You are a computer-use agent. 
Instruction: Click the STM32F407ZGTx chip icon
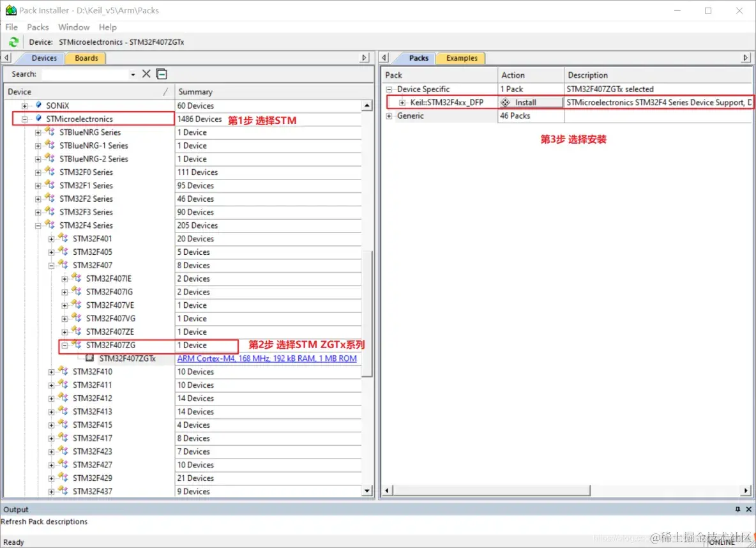(89, 358)
